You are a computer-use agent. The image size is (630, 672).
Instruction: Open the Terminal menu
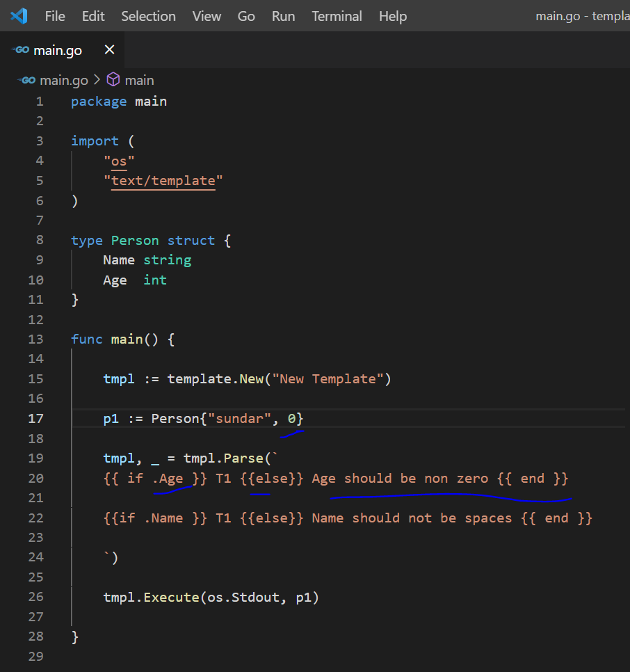[337, 16]
